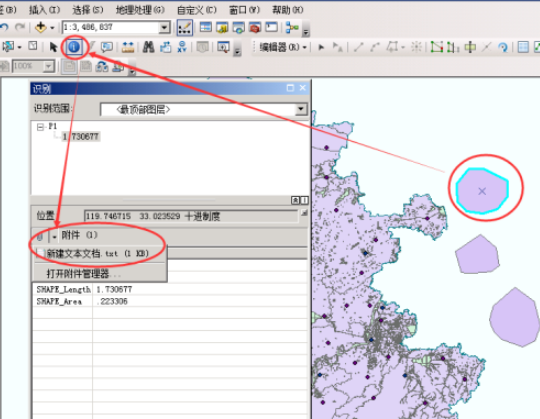
Task: Select the Edit tool arrow in Editor toolbar
Action: 321,47
